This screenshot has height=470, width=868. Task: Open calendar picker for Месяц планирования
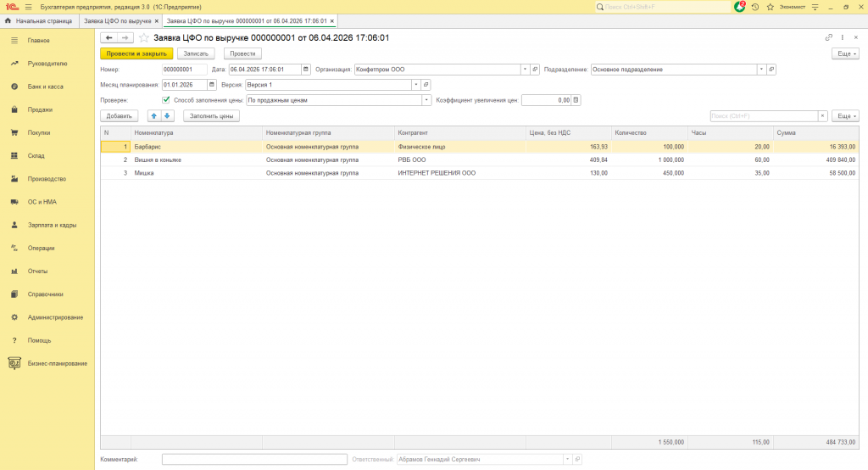tap(211, 85)
